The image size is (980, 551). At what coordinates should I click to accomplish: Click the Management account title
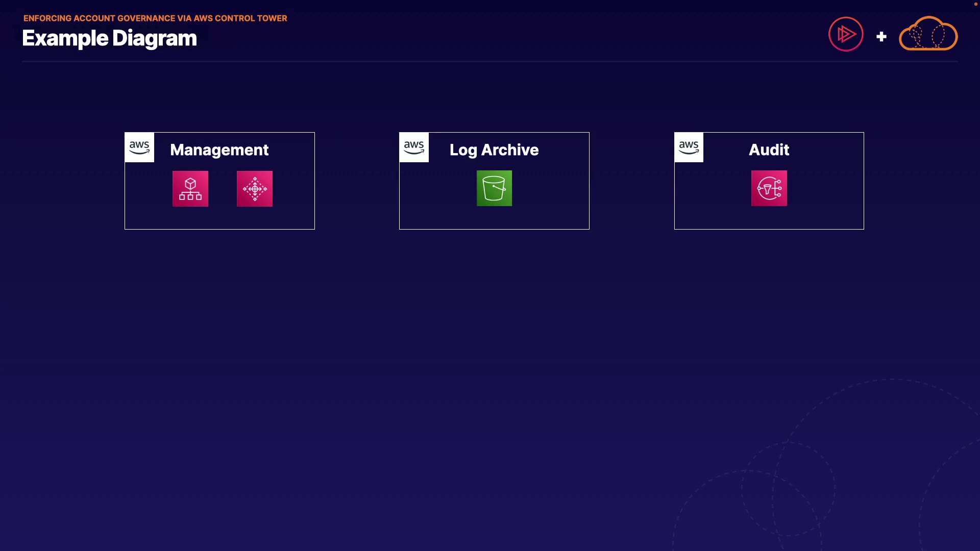click(x=219, y=150)
